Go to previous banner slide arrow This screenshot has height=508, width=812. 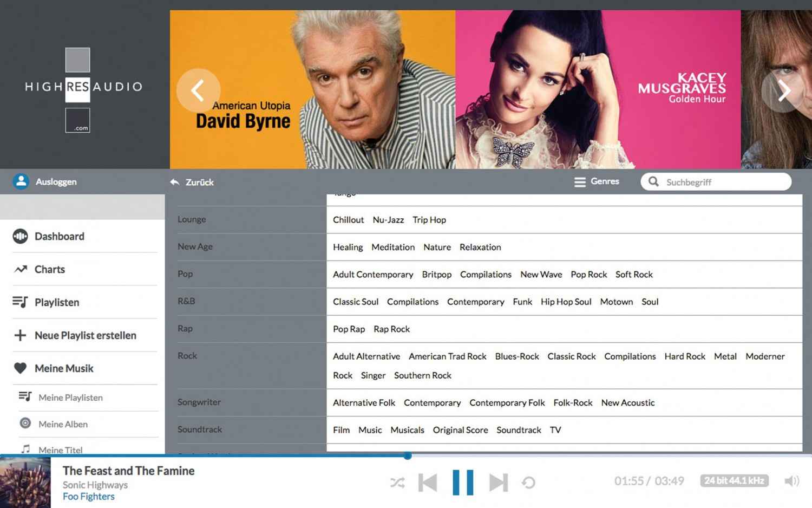tap(198, 90)
